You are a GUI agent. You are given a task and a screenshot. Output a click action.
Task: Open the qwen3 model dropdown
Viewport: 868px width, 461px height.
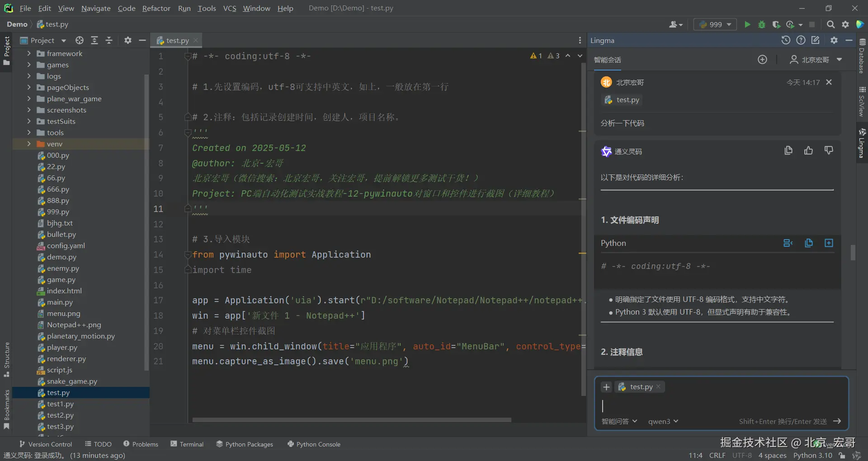click(663, 421)
